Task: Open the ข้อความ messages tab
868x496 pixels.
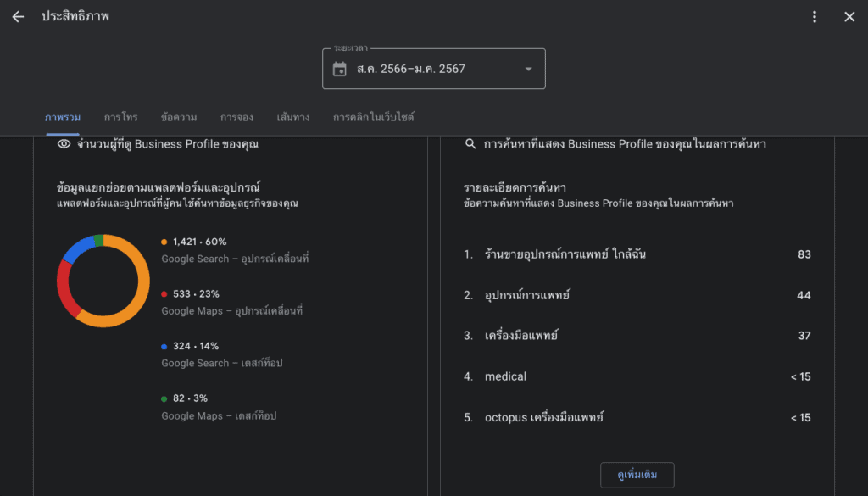Action: tap(178, 118)
